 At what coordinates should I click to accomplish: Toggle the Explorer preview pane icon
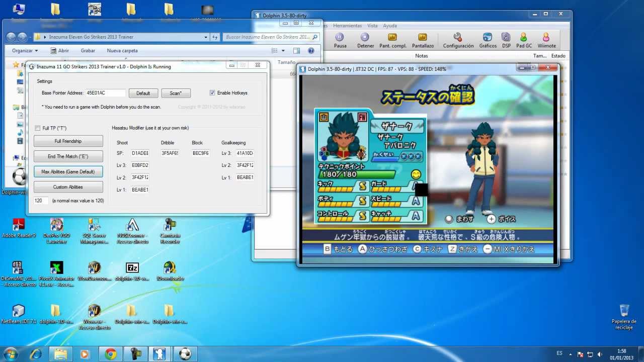tap(296, 51)
